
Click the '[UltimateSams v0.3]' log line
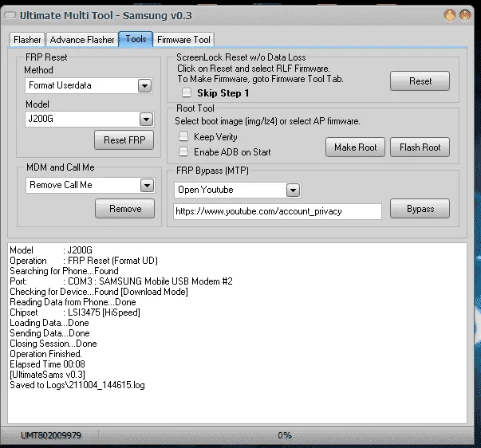[x=47, y=375]
